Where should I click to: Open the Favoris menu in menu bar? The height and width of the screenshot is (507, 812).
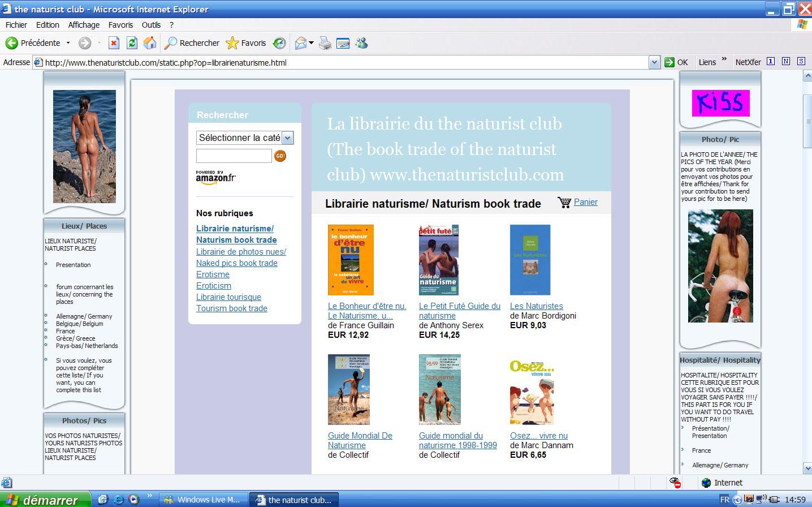120,25
